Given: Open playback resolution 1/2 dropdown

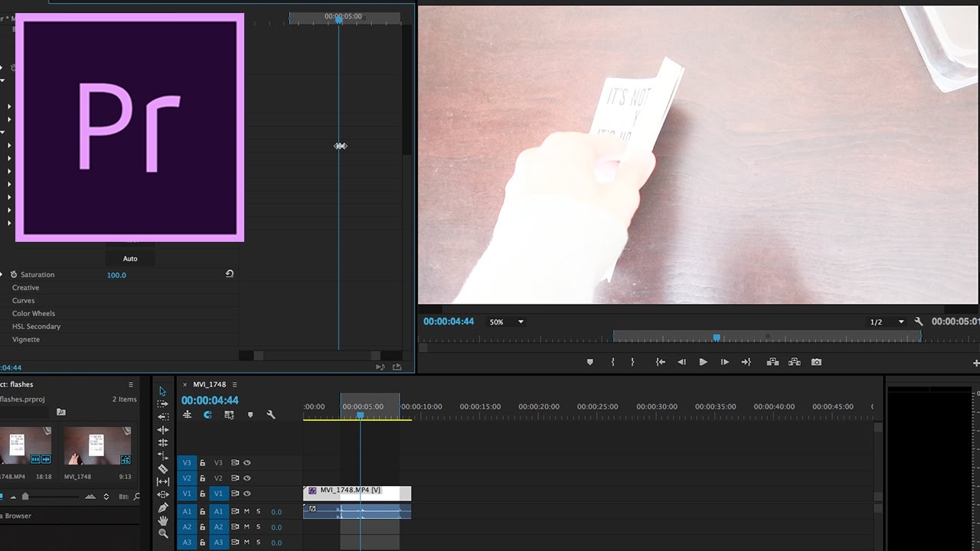Looking at the screenshot, I should (887, 322).
